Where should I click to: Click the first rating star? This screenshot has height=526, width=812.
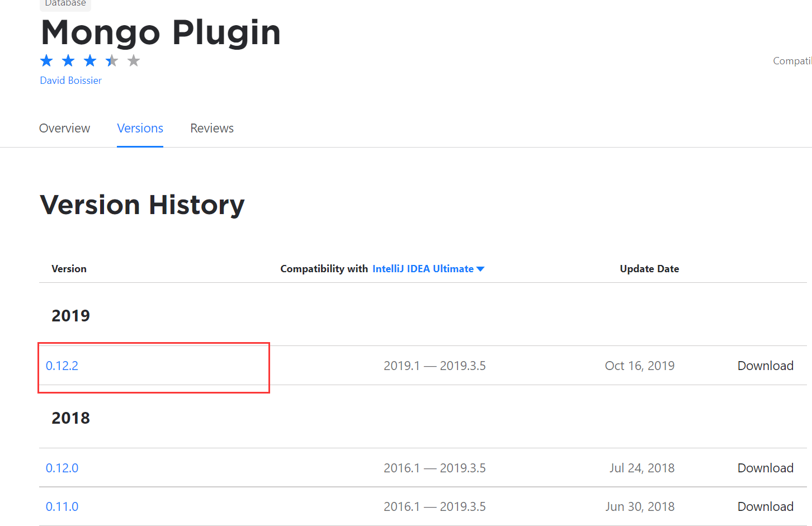tap(46, 60)
